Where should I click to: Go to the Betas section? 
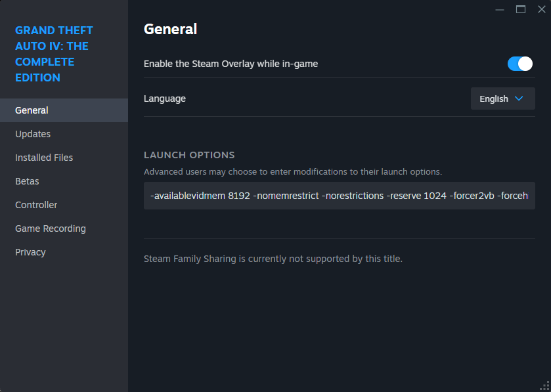click(x=27, y=181)
